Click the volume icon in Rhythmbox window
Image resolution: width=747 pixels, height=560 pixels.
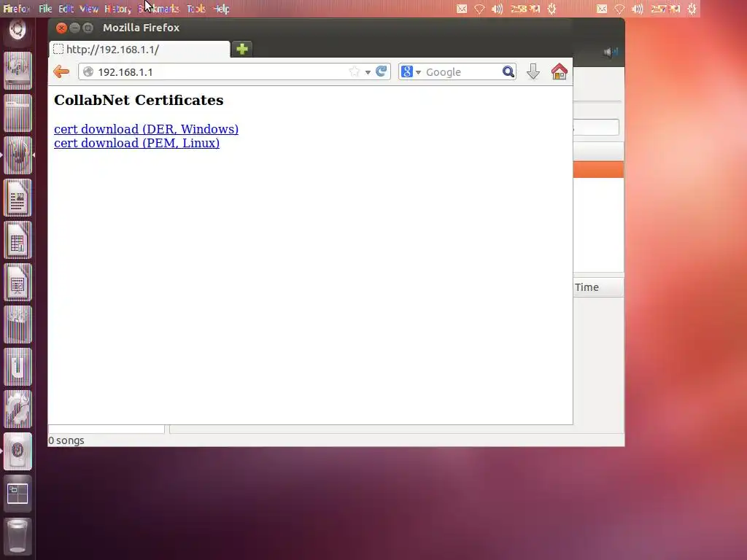(x=611, y=52)
